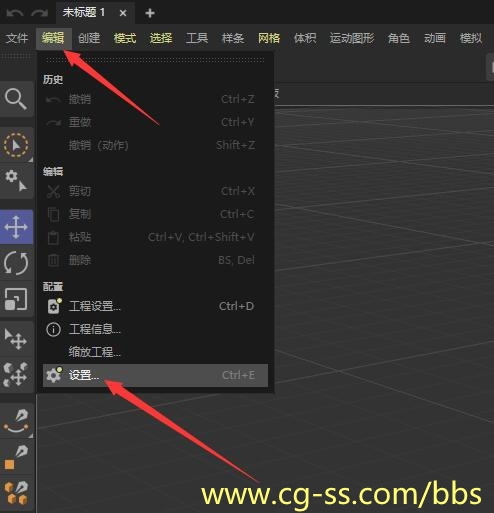Close the 未标题 1 tab
Viewport: 494px width, 513px height.
[123, 13]
